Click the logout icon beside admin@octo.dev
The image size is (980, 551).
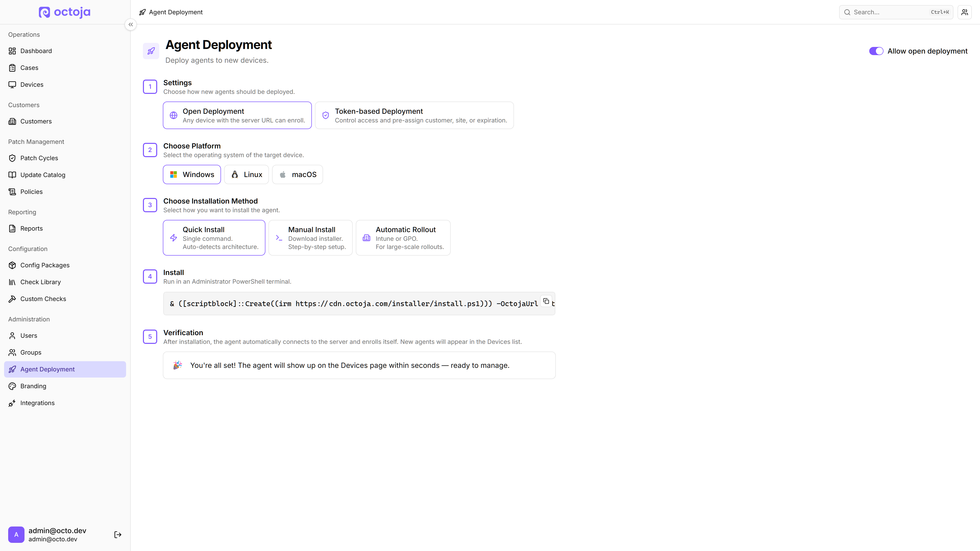(118, 535)
